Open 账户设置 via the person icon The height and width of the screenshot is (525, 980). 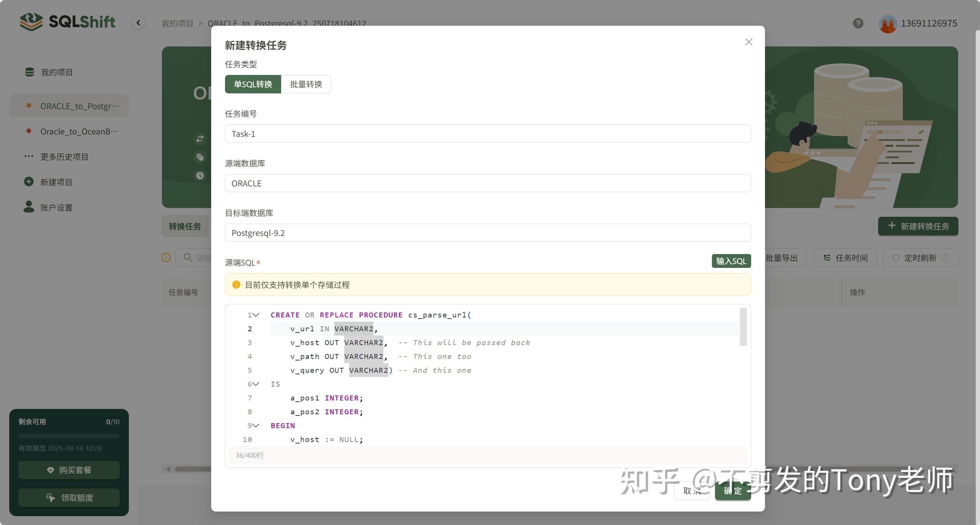coord(29,207)
